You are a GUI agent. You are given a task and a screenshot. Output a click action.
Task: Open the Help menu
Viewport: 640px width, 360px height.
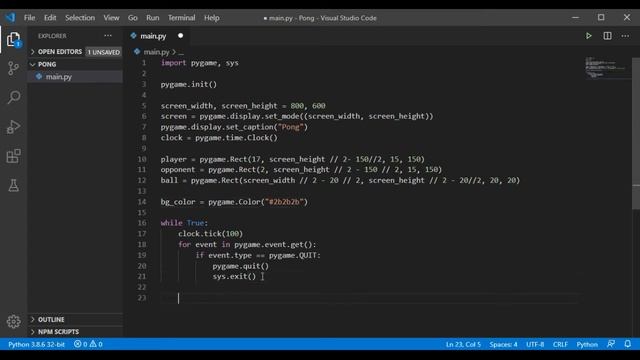point(212,18)
